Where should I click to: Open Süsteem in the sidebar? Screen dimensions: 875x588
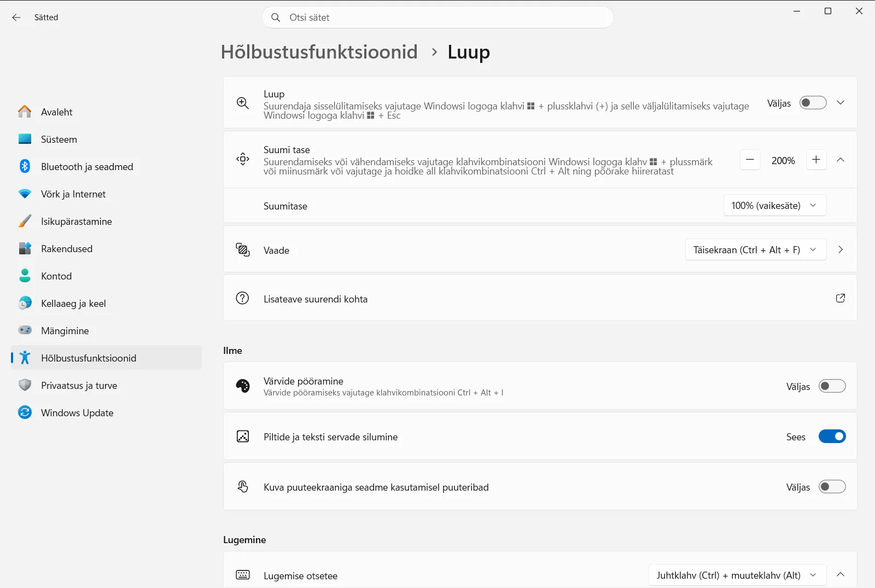pos(107,139)
